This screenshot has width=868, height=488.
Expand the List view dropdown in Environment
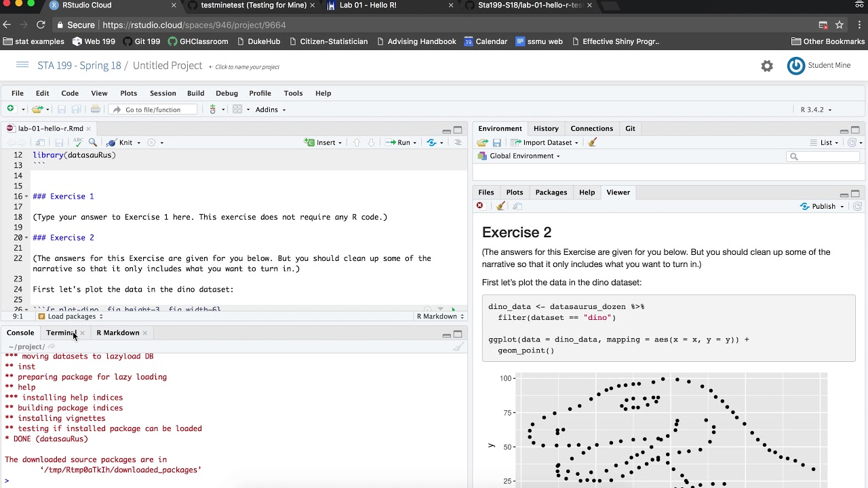pyautogui.click(x=825, y=142)
